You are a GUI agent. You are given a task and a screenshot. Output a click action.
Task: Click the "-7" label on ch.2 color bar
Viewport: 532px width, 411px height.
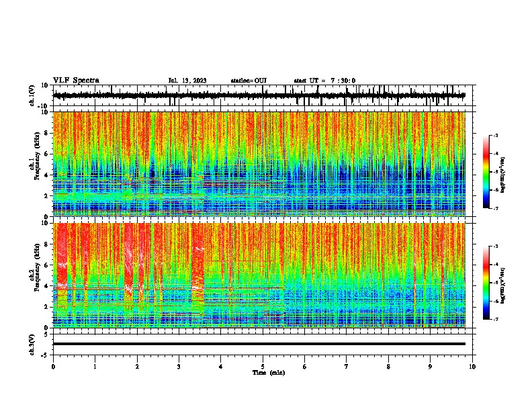[x=496, y=319]
